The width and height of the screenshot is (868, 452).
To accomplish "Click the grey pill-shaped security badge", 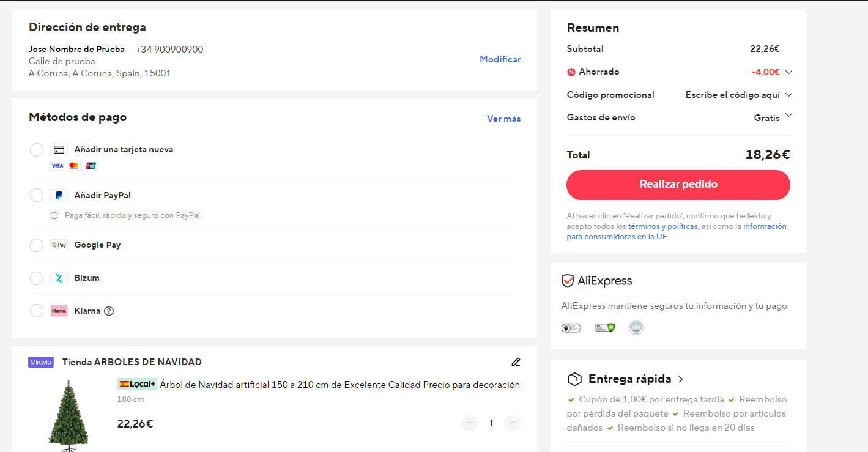I will click(x=571, y=328).
